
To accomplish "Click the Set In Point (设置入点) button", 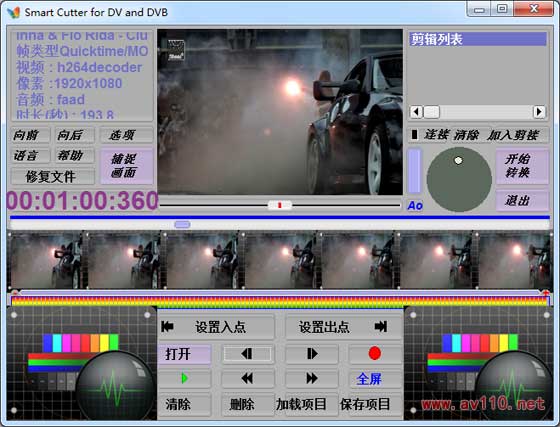I will pyautogui.click(x=216, y=327).
